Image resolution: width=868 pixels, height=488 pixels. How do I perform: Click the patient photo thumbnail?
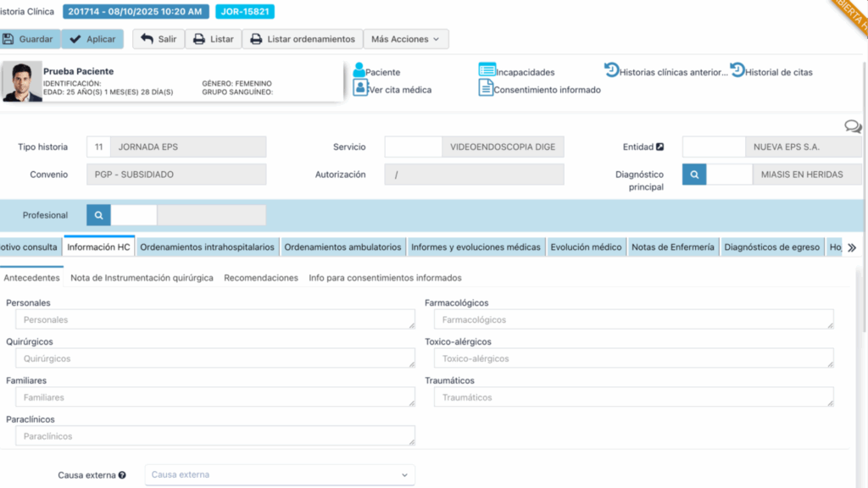coord(22,82)
